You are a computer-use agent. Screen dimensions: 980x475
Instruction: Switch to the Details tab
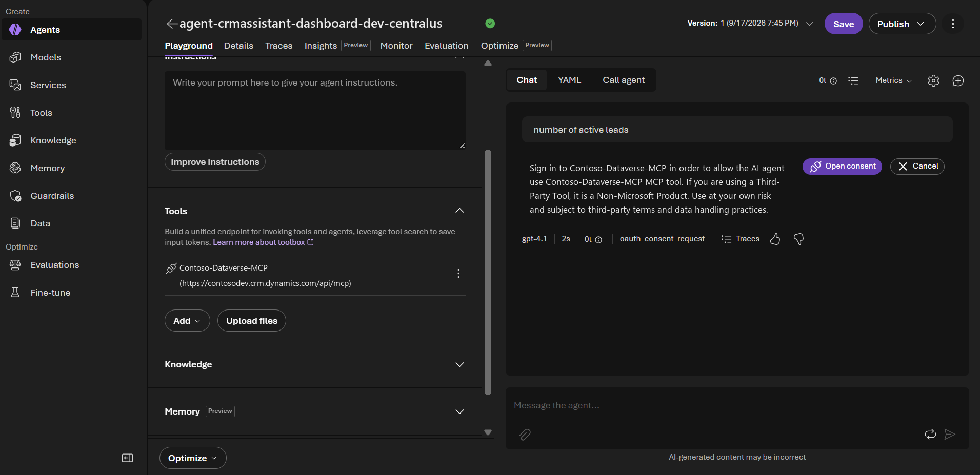pos(238,46)
